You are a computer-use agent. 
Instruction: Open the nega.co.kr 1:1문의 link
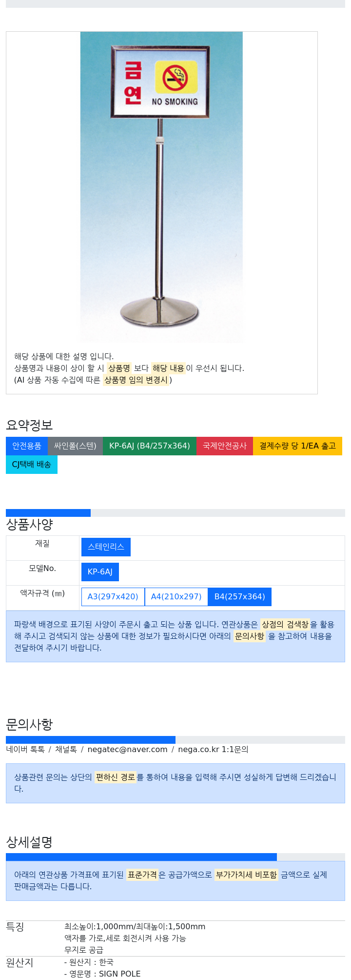[x=213, y=750]
